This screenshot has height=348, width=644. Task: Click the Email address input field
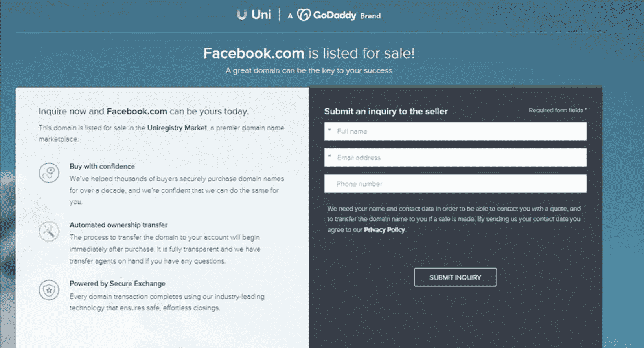click(455, 158)
